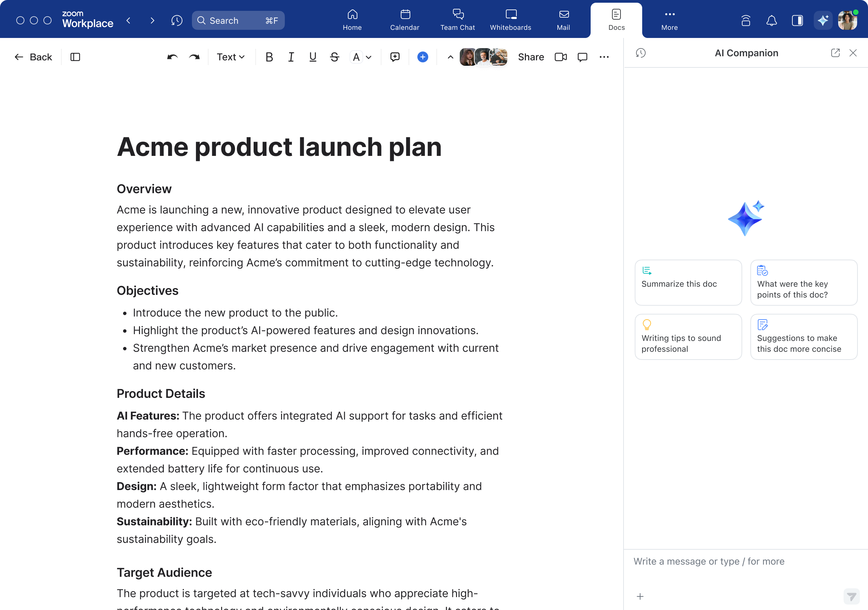Collapse toolbar with the up chevron
The image size is (868, 610).
pos(450,57)
